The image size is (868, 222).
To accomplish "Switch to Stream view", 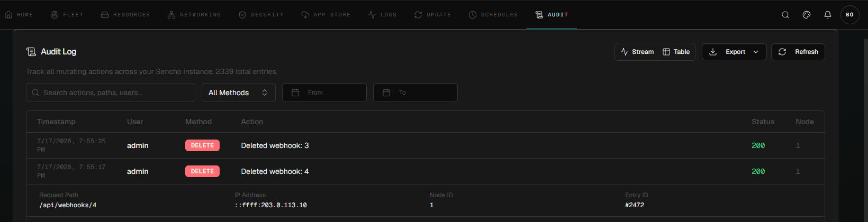I will tap(637, 52).
